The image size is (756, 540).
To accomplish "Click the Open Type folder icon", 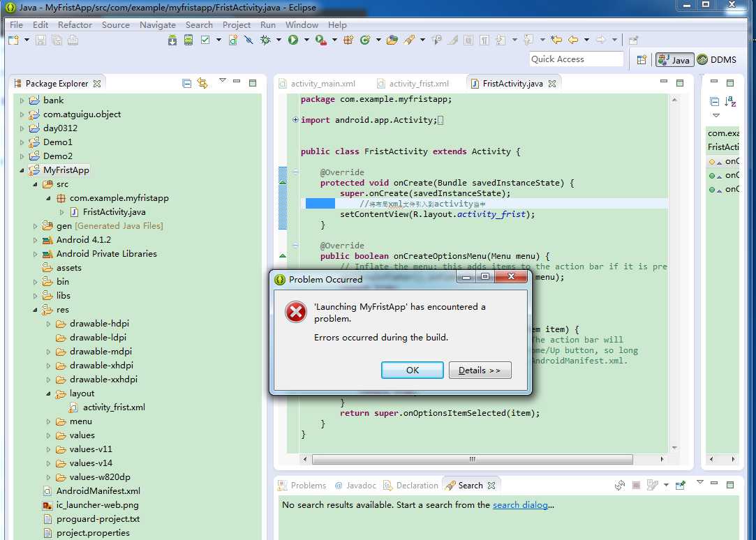I will point(392,40).
